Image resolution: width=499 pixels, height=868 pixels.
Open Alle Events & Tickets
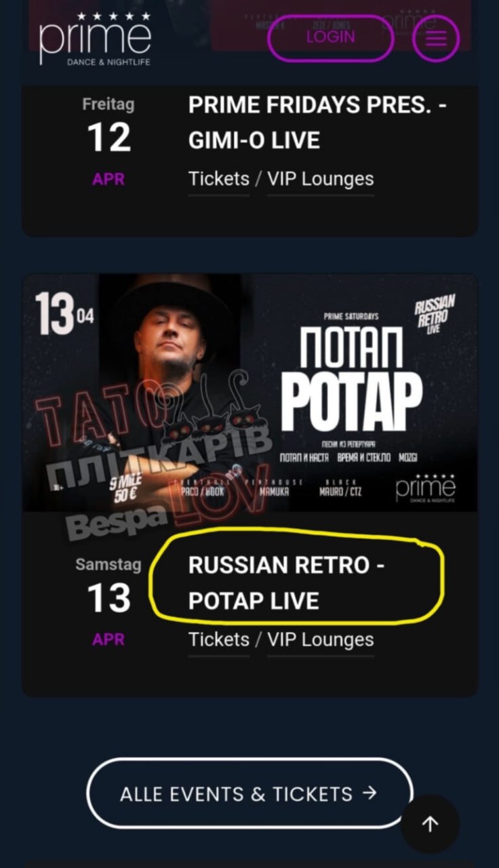point(249,793)
